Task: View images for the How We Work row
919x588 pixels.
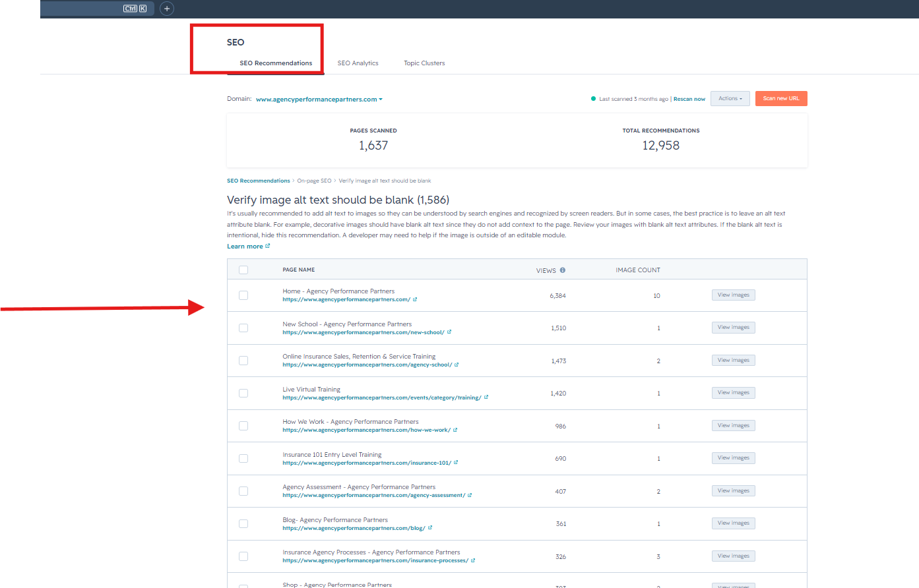Action: point(734,425)
